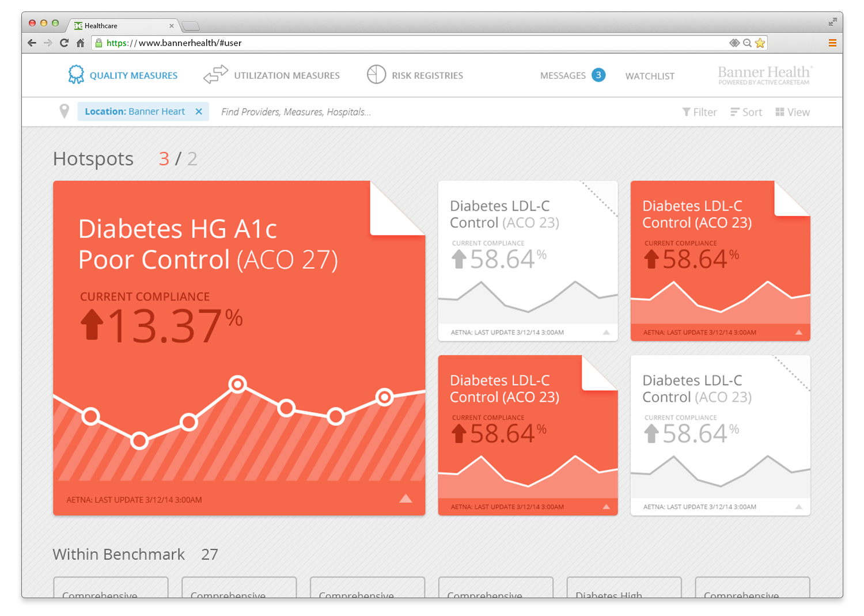Change layout using the View button
This screenshot has width=864, height=616.
[x=793, y=112]
